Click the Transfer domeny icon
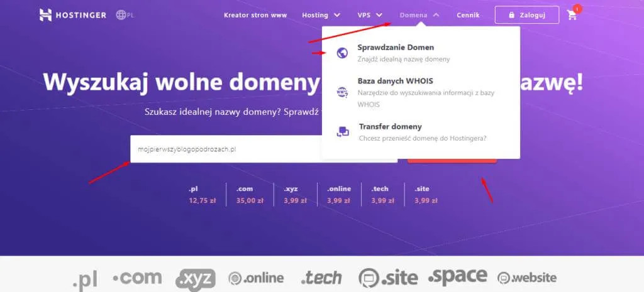 (x=342, y=132)
